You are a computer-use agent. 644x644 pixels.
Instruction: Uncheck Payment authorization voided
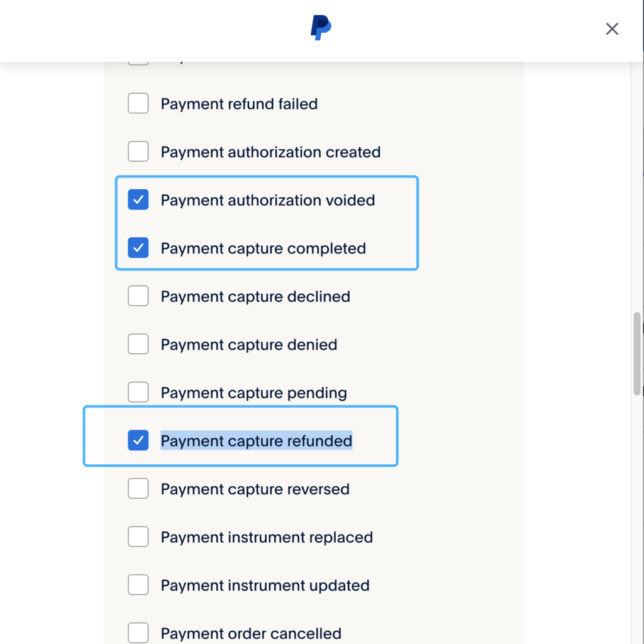(138, 200)
